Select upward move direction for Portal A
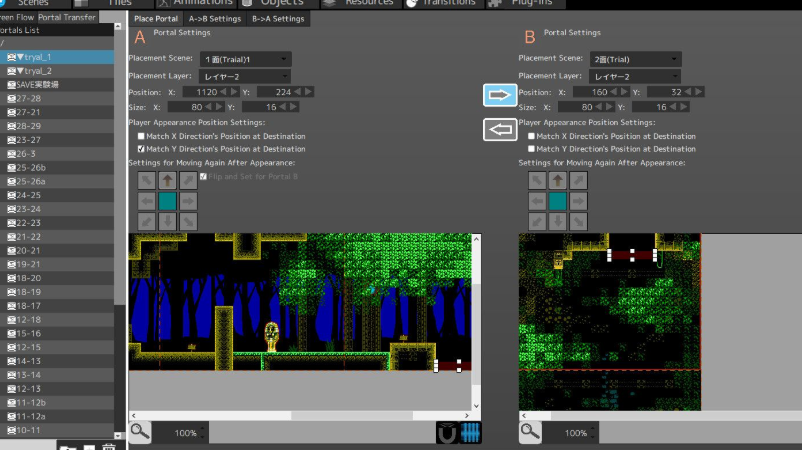The height and width of the screenshot is (450, 802). pyautogui.click(x=167, y=181)
